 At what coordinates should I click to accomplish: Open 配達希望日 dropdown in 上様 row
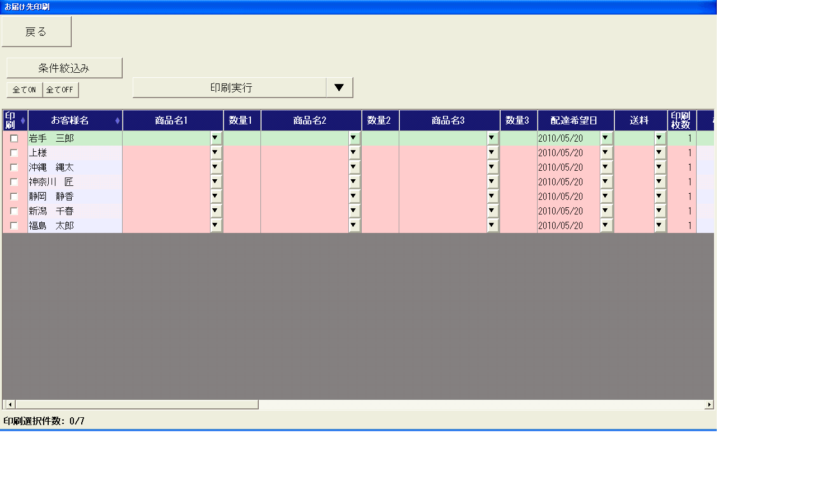[606, 152]
